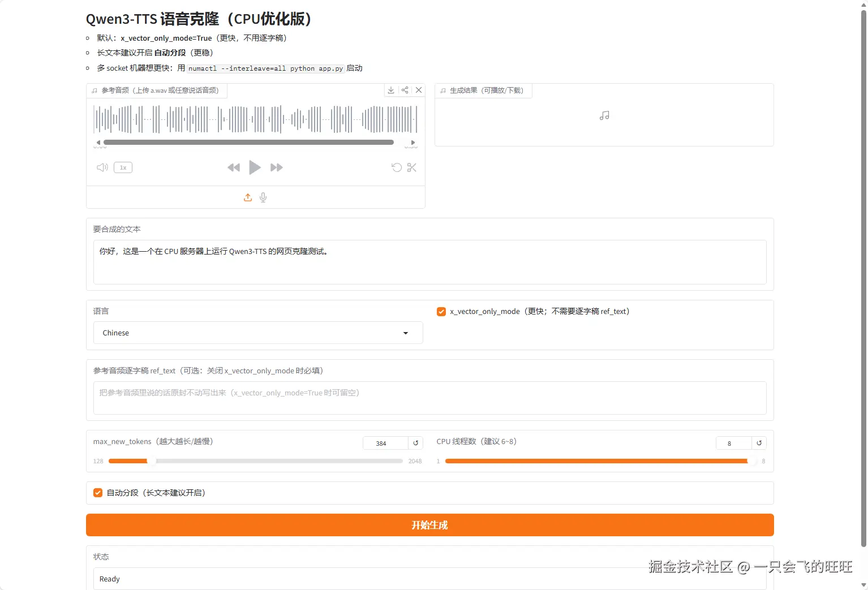Image resolution: width=868 pixels, height=590 pixels.
Task: Download the reference audio file
Action: [391, 90]
